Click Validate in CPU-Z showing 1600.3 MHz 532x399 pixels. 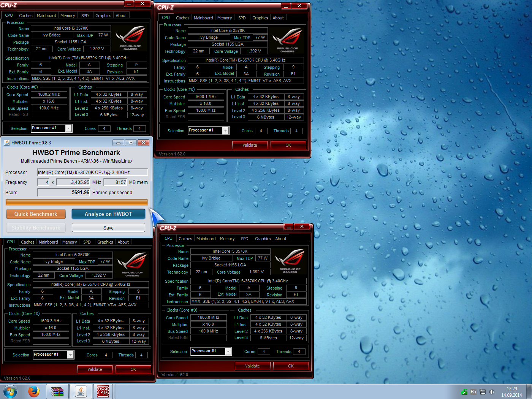coord(95,369)
